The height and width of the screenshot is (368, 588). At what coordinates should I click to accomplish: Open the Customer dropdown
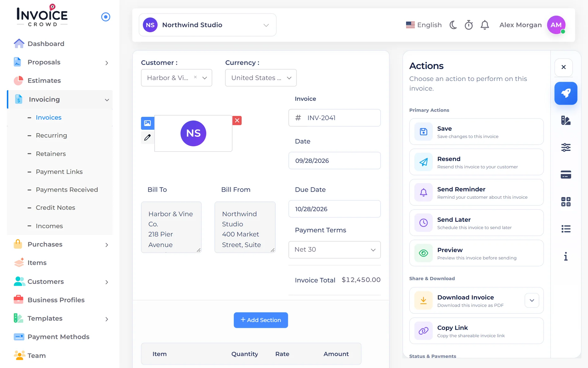pyautogui.click(x=176, y=78)
